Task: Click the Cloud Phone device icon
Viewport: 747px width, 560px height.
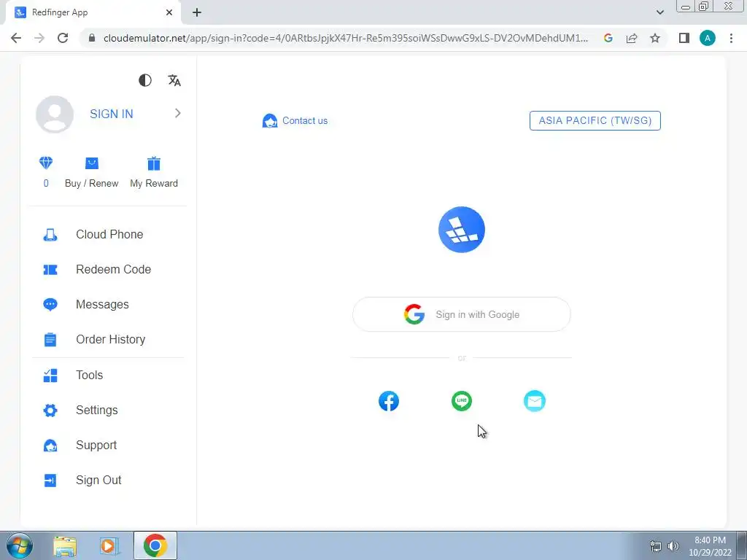Action: tap(50, 235)
